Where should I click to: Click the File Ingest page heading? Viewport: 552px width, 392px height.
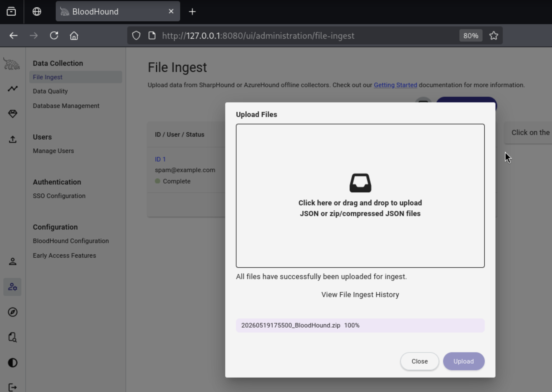pos(177,67)
